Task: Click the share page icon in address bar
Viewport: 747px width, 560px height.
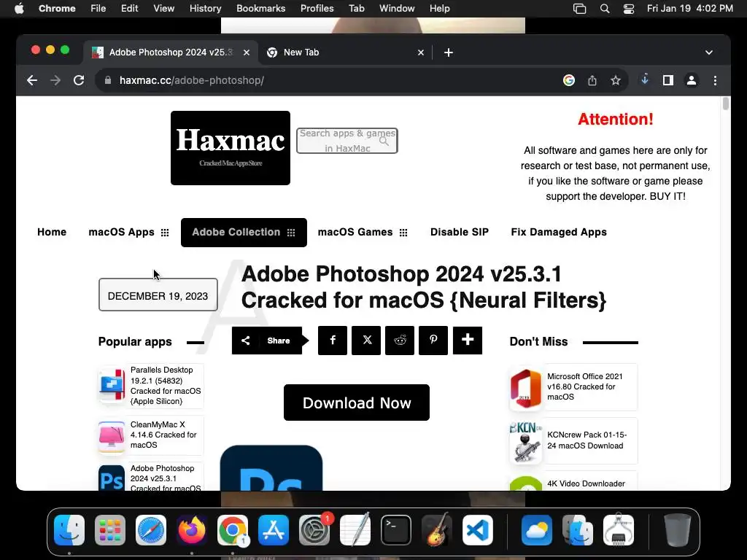Action: [x=592, y=80]
